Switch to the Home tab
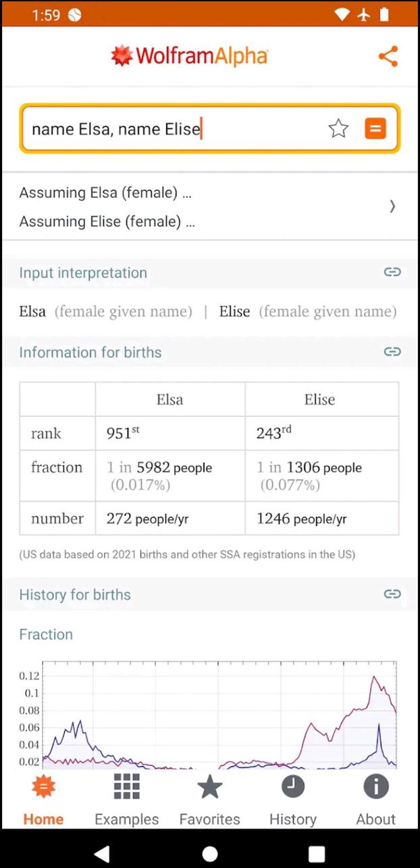 point(43,797)
